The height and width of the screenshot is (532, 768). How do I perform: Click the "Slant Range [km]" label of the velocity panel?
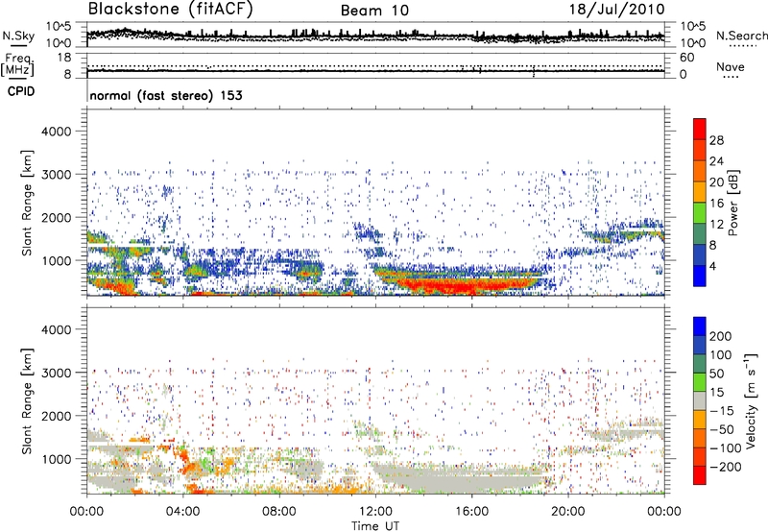pos(27,400)
